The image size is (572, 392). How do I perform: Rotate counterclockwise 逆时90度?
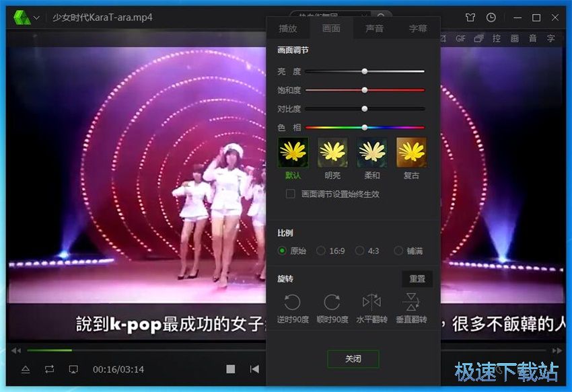tap(293, 309)
